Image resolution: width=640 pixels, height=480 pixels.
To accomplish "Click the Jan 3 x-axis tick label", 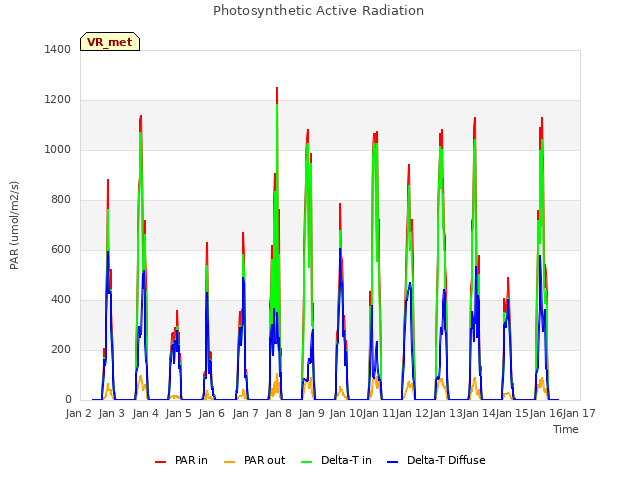I will point(112,413).
